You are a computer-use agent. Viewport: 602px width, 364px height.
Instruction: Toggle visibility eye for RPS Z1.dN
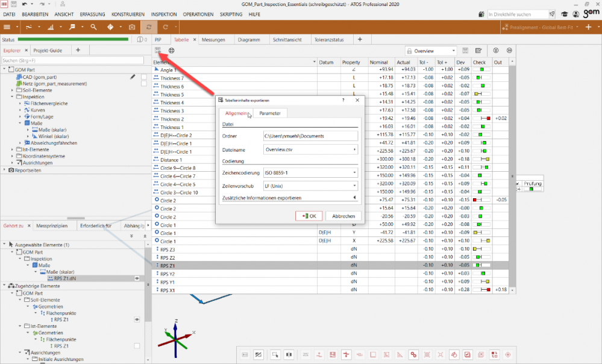coord(137,278)
